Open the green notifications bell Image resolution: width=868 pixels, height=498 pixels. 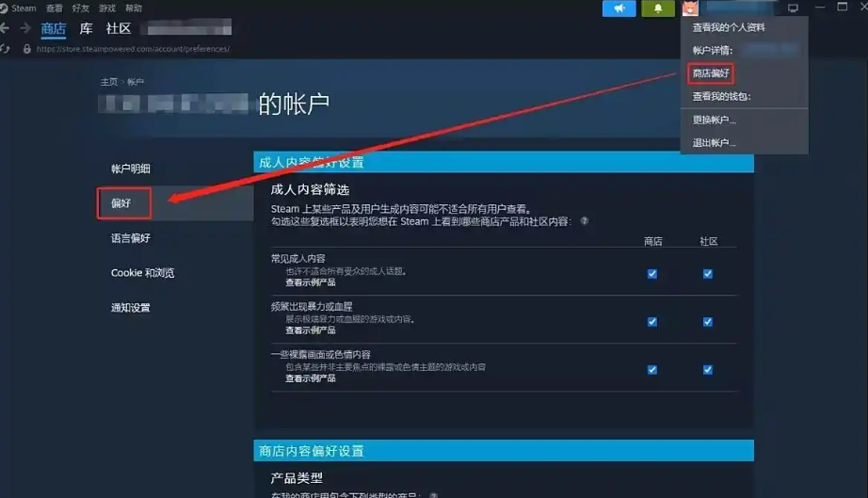click(x=658, y=8)
